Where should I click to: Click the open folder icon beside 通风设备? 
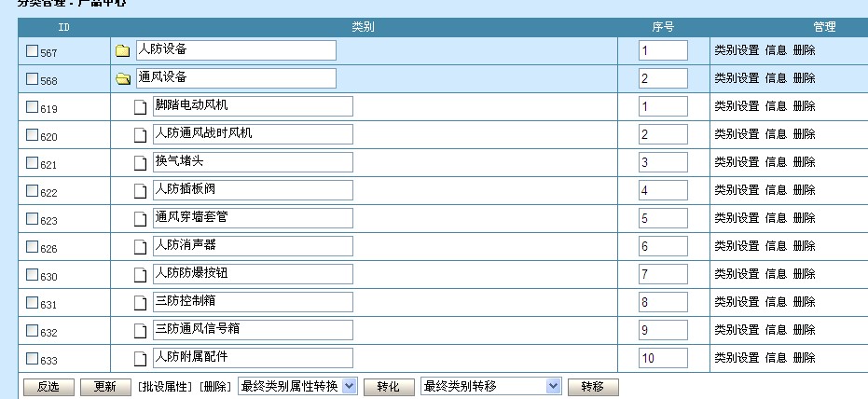tap(122, 79)
